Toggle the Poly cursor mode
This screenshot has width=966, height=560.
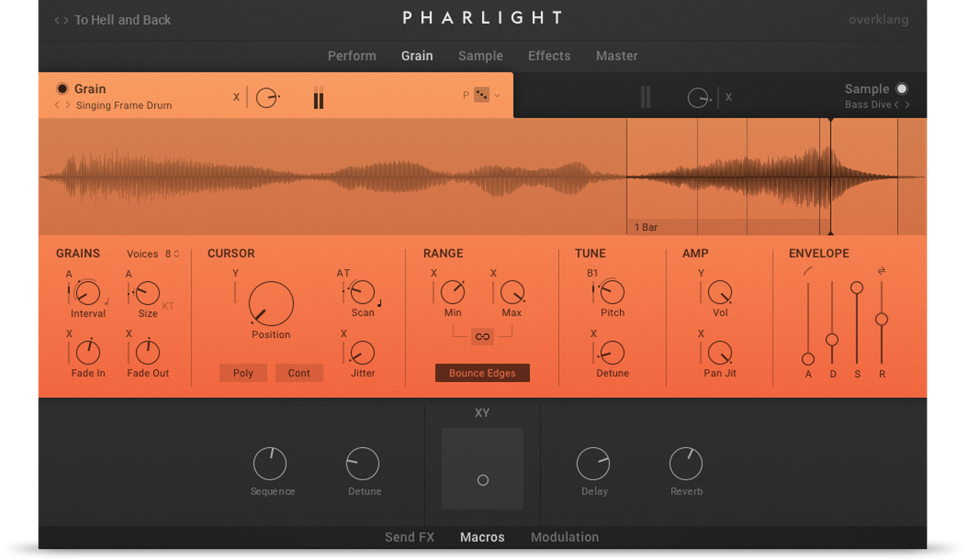point(243,373)
